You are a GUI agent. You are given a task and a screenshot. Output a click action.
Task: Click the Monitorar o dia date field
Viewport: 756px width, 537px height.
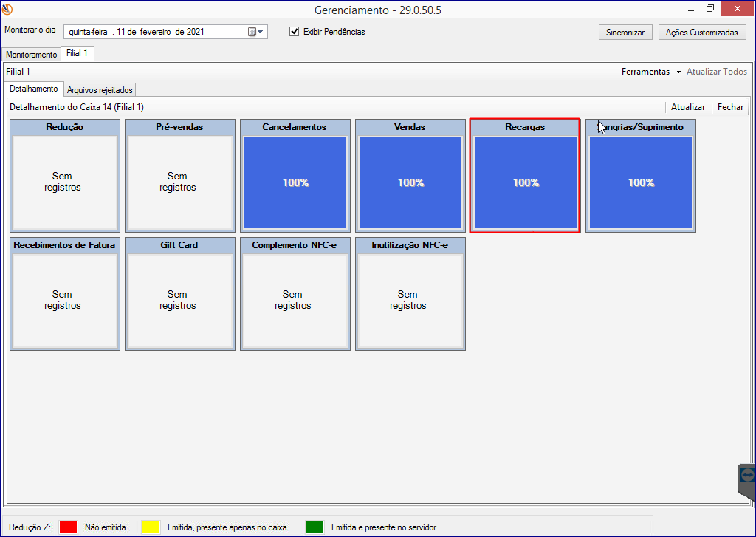point(165,32)
